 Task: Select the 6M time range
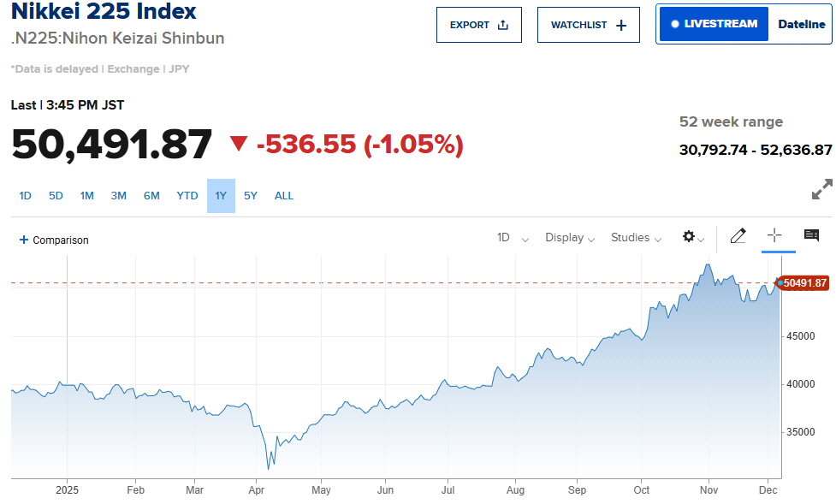[151, 196]
